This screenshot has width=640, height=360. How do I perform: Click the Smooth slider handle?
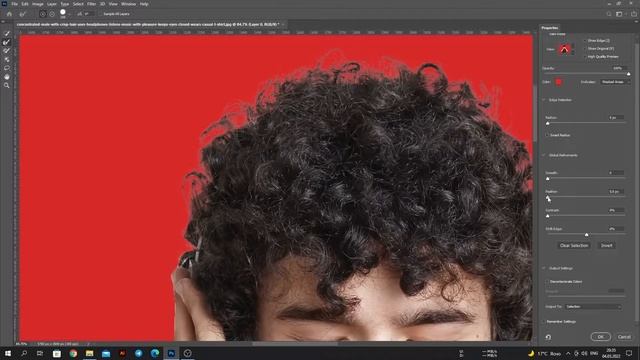(548, 178)
